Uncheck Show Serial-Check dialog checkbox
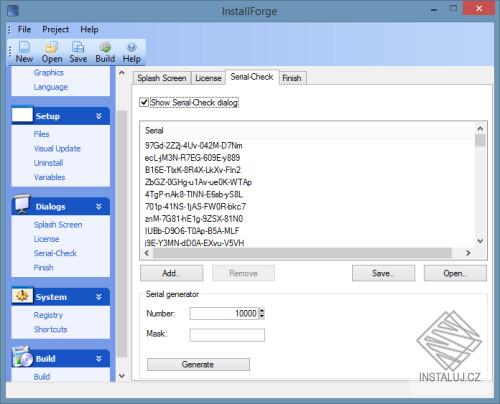The height and width of the screenshot is (404, 500). coord(144,102)
